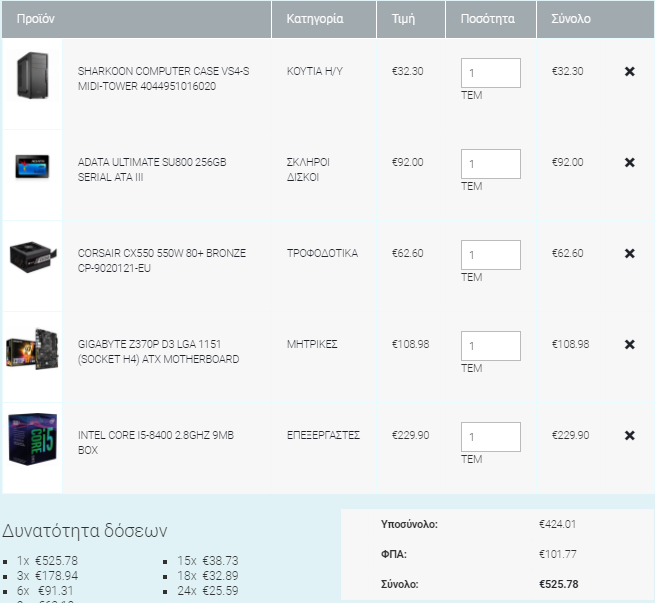655x603 pixels.
Task: Select 18x €32.89 installment option
Action: click(208, 576)
